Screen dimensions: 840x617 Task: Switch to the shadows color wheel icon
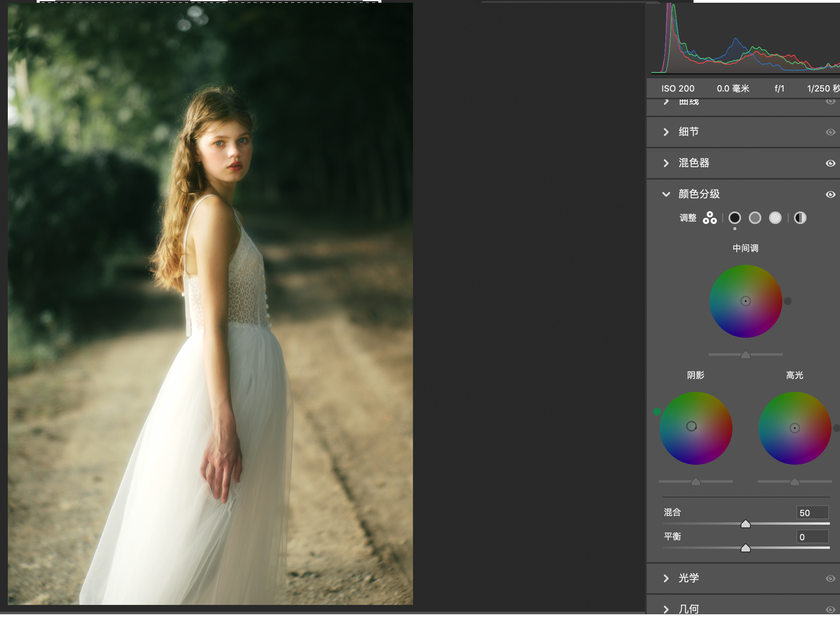click(734, 218)
